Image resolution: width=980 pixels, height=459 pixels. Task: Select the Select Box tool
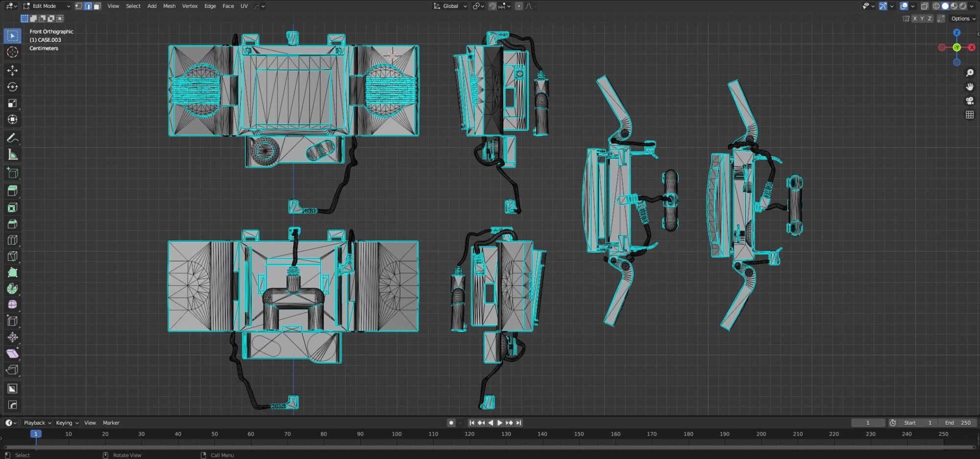(x=13, y=36)
